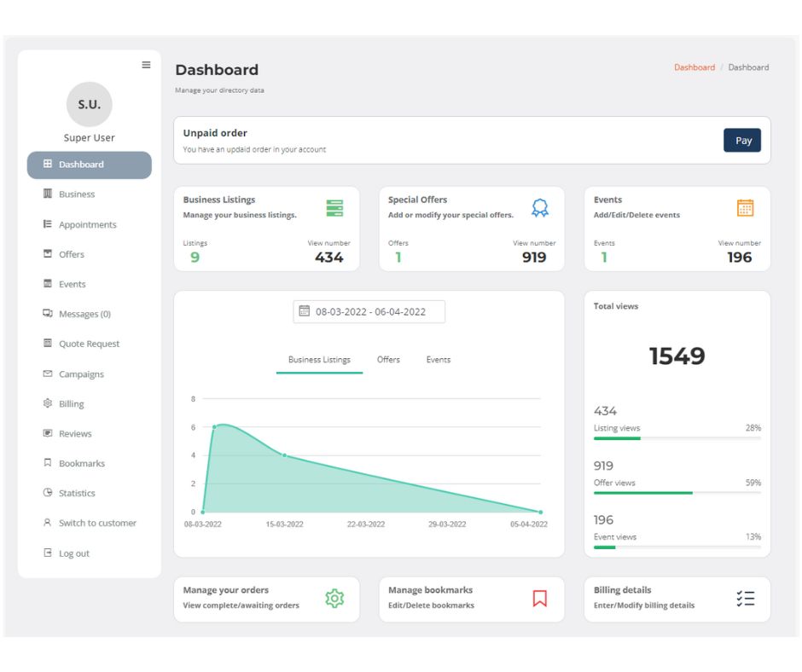Switch to the Events chart tab
This screenshot has height=672, width=802.
(438, 359)
